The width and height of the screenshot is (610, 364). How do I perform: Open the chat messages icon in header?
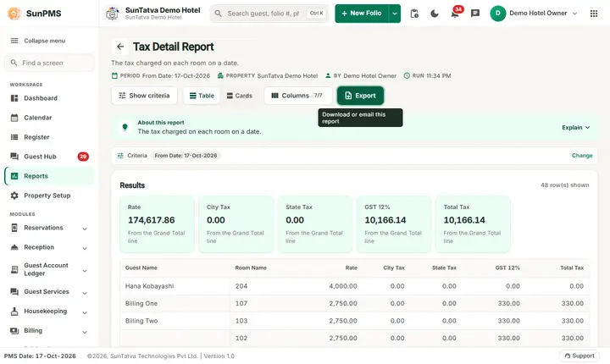point(475,14)
